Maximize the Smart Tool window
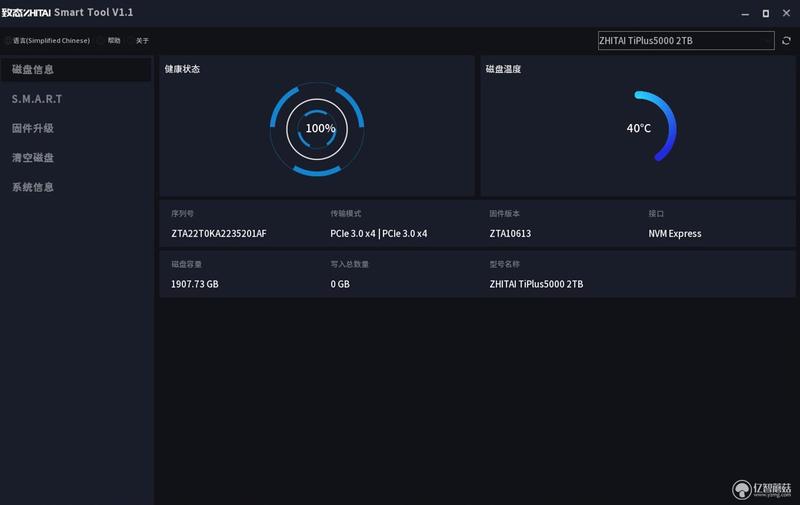Viewport: 800px width, 505px height. 766,14
